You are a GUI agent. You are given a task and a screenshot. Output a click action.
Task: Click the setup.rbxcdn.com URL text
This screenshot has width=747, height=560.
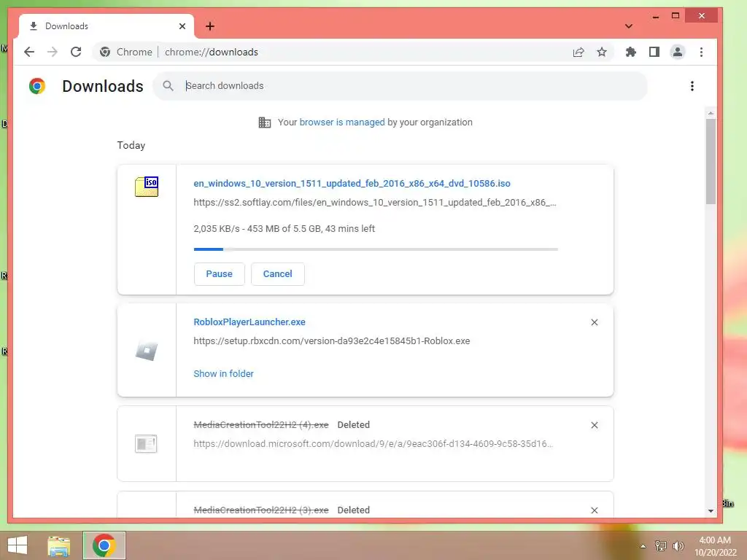pyautogui.click(x=332, y=341)
